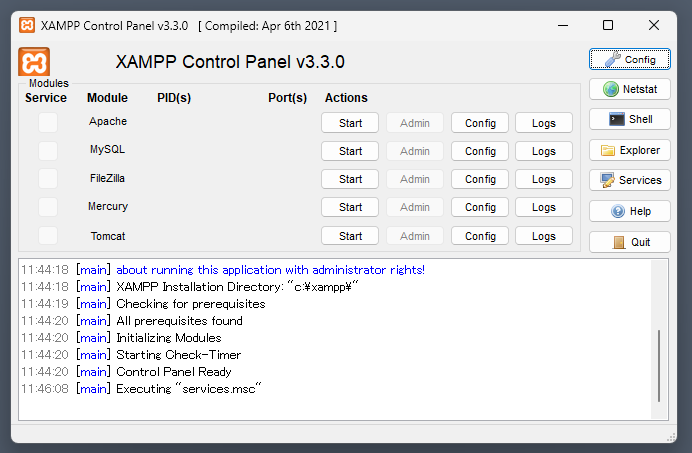
Task: Toggle the Apache service checkbox
Action: [x=48, y=122]
